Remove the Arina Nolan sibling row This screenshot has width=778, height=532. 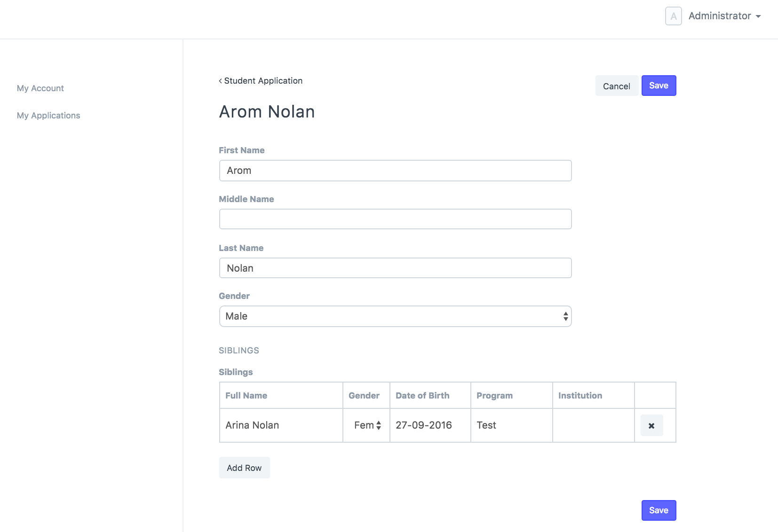tap(651, 425)
